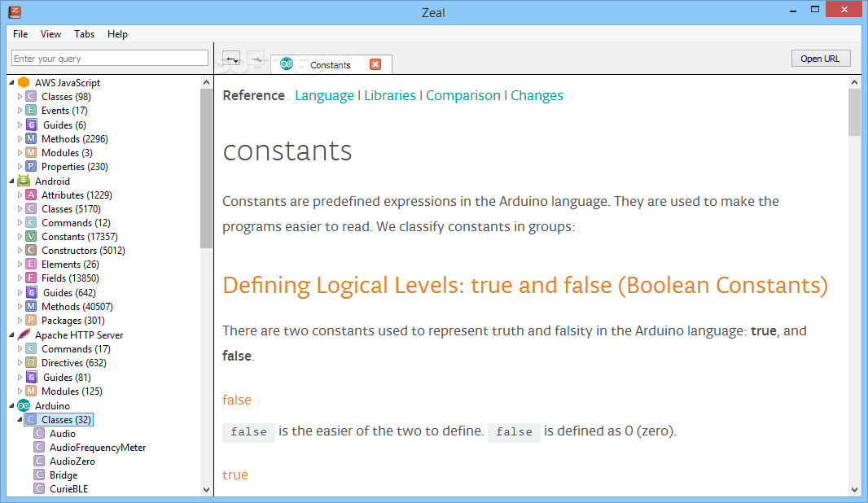Image resolution: width=868 pixels, height=503 pixels.
Task: Click the Constructors (5012) icon
Action: coord(31,250)
